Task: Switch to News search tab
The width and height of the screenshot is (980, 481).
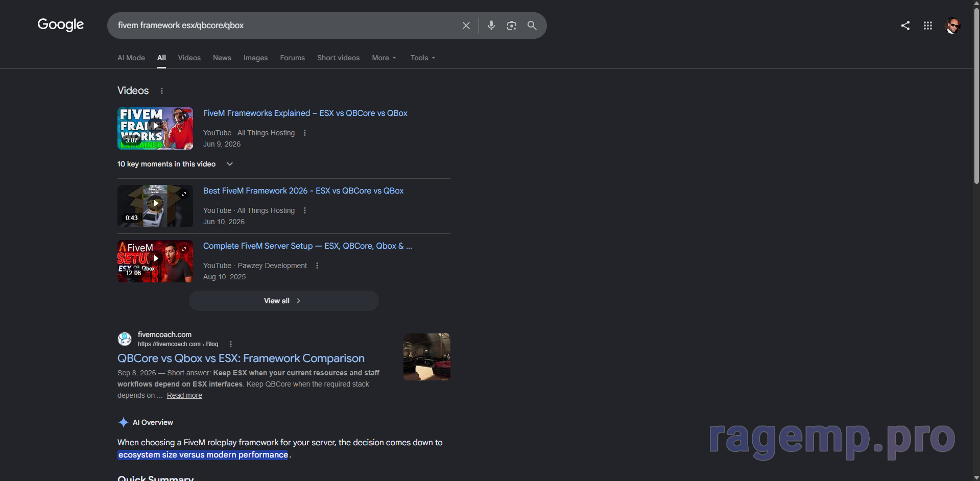Action: [222, 58]
